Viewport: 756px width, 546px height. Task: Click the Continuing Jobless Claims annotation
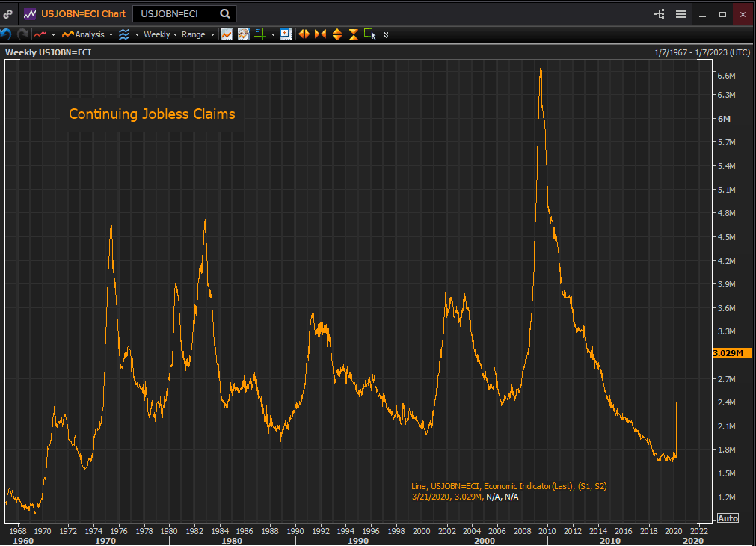coord(152,114)
